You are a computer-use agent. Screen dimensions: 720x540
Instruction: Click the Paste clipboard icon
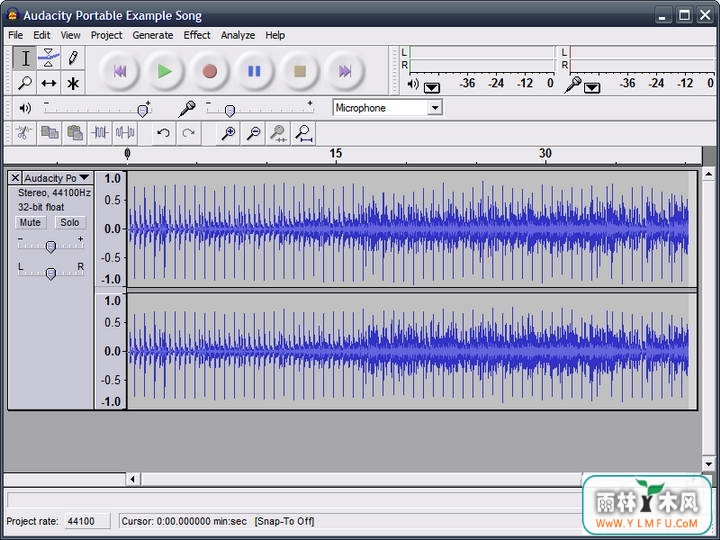click(x=74, y=133)
